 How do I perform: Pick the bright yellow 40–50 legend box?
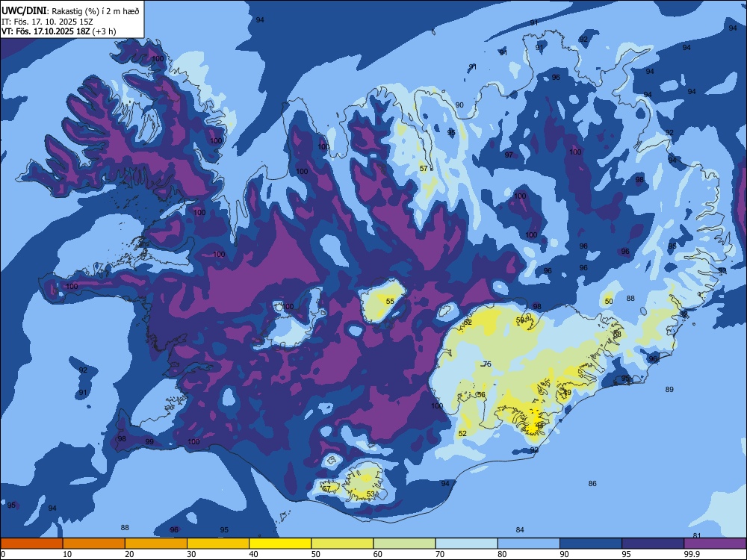(280, 544)
